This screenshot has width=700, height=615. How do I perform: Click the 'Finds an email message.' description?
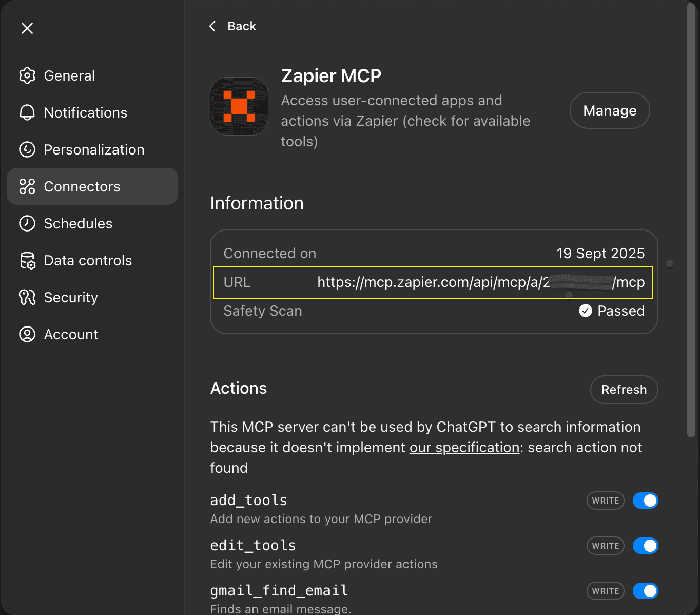point(281,609)
